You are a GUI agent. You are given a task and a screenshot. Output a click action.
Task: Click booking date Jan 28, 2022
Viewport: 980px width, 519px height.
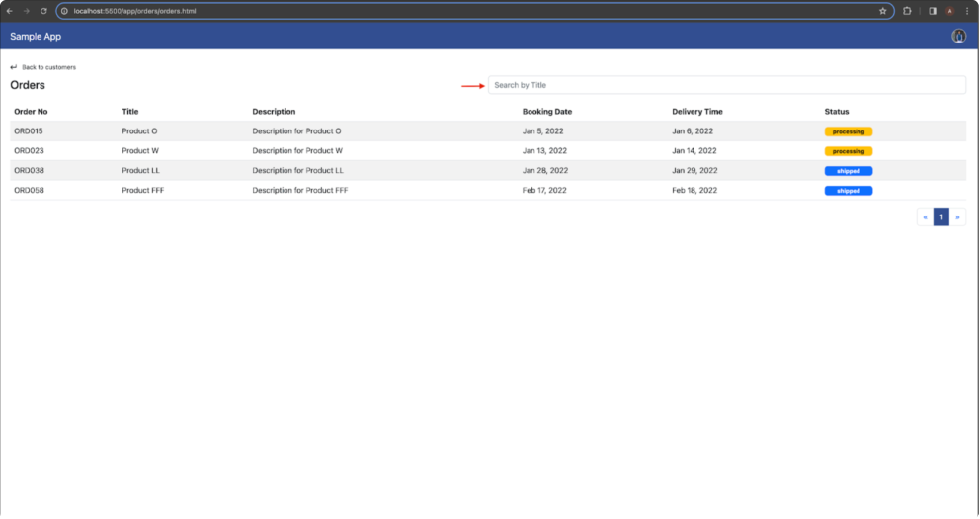click(545, 171)
